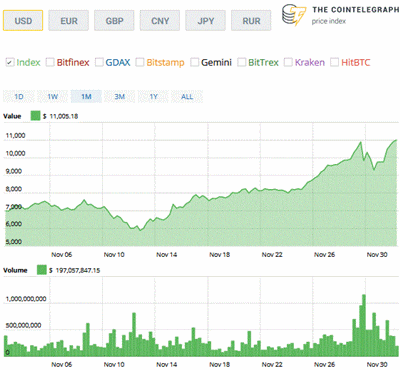Click THE COINTELEGRAPH title text
This screenshot has height=370, width=400.
(x=355, y=10)
